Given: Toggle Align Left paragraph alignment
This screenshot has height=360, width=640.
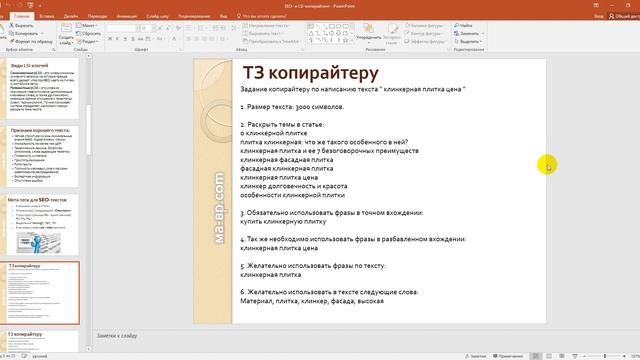Looking at the screenshot, I should click(x=189, y=39).
